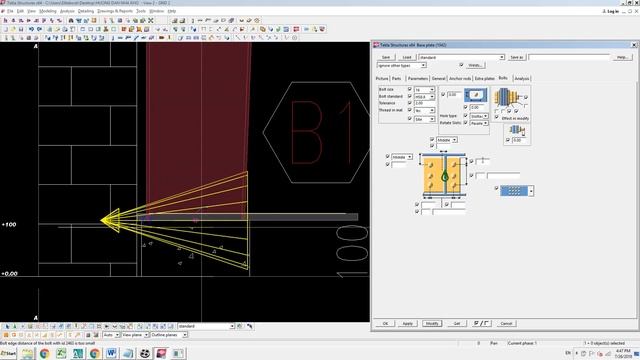The image size is (640, 360).
Task: Open AutoCAD from the taskbar
Action: point(78,353)
